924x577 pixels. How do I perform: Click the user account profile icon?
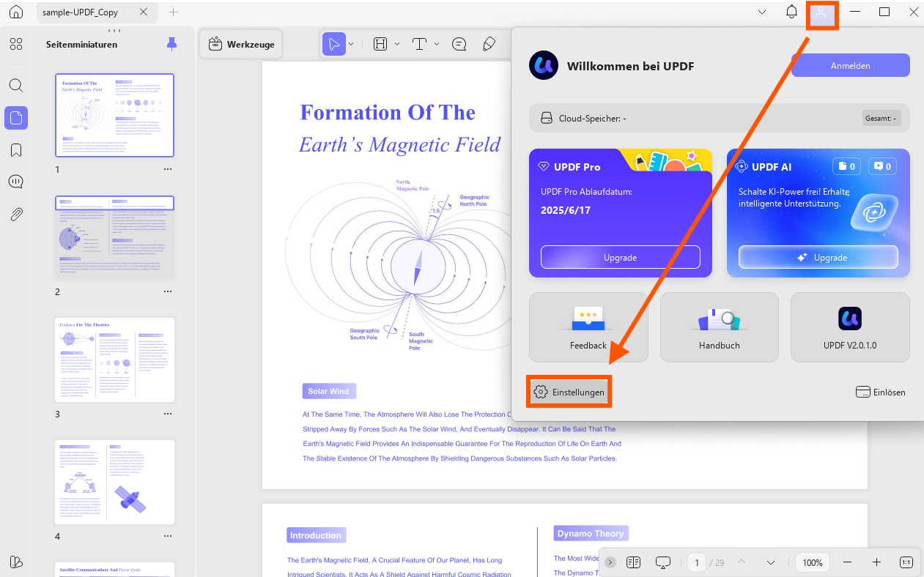(x=821, y=13)
